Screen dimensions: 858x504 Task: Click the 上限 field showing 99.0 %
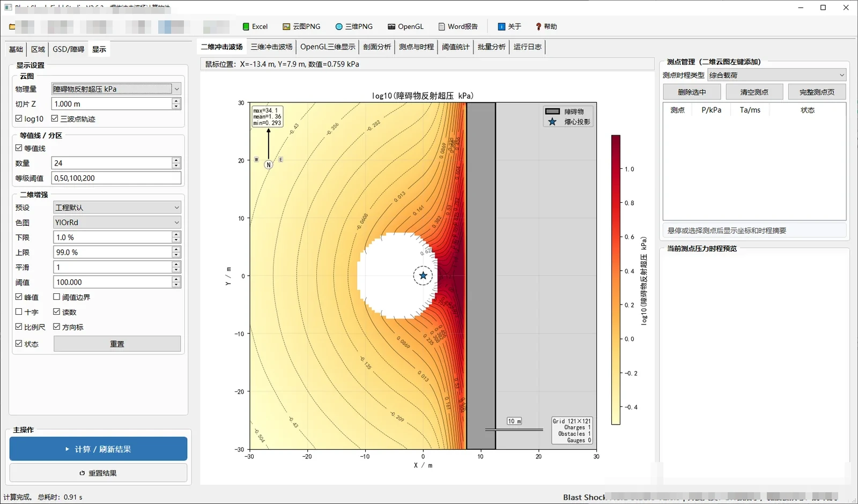[113, 252]
